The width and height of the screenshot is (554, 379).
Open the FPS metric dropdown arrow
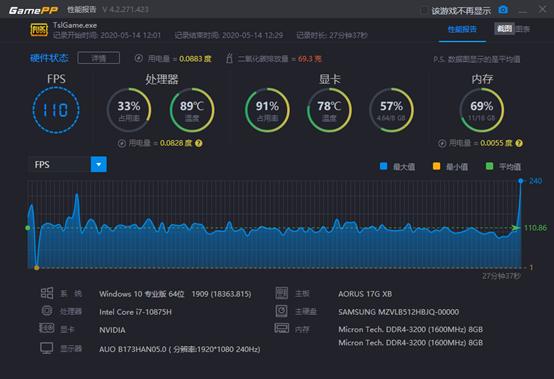tap(99, 165)
